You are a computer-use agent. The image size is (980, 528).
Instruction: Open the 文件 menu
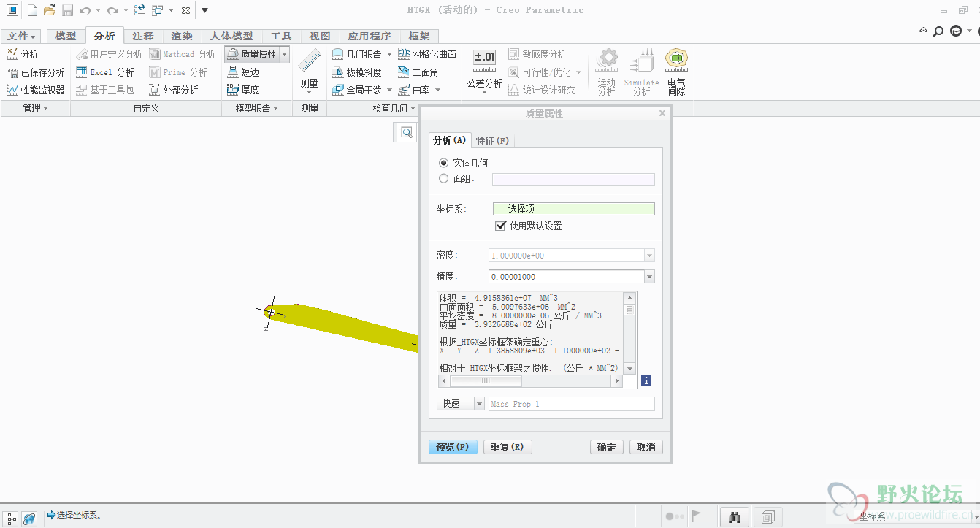[x=21, y=36]
